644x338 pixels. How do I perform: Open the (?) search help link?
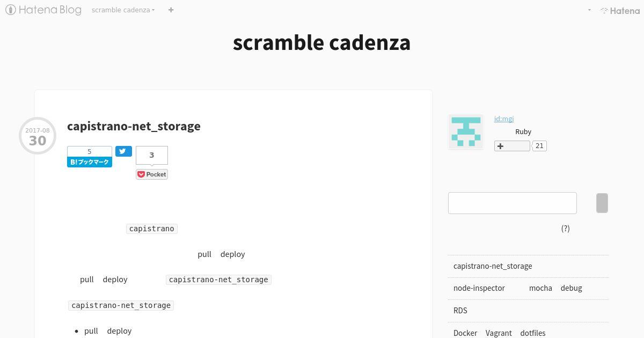coord(566,229)
